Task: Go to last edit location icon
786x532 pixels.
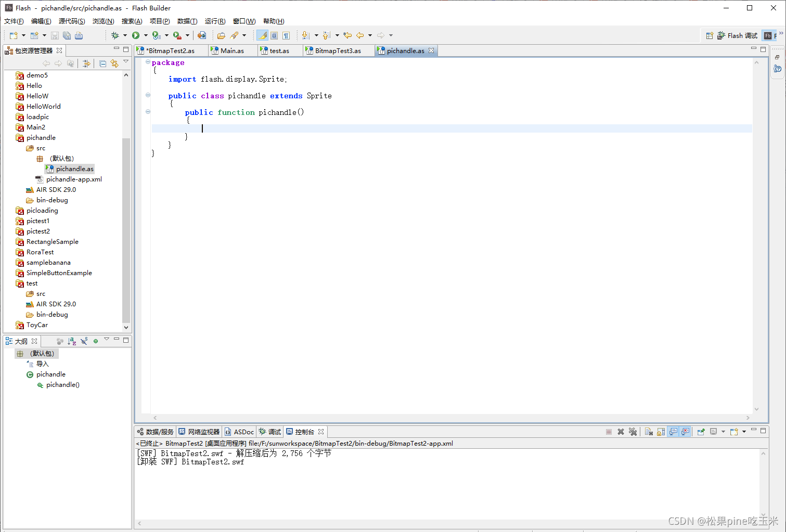Action: point(347,35)
